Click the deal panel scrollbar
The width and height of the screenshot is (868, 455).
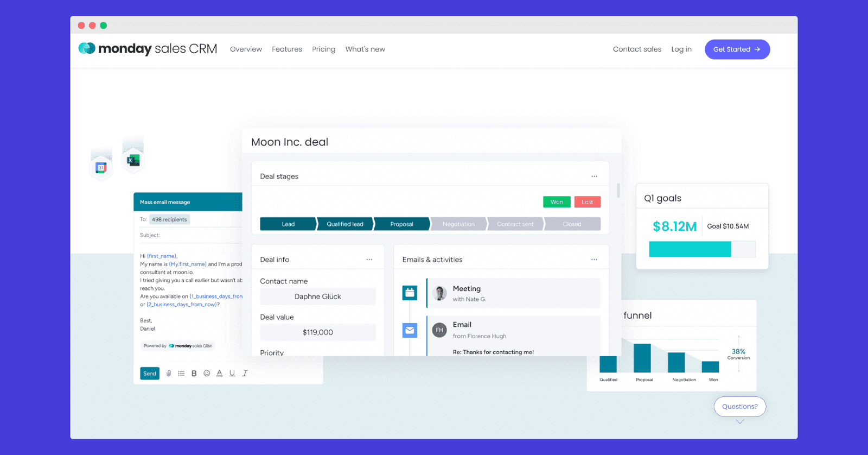[x=618, y=190]
